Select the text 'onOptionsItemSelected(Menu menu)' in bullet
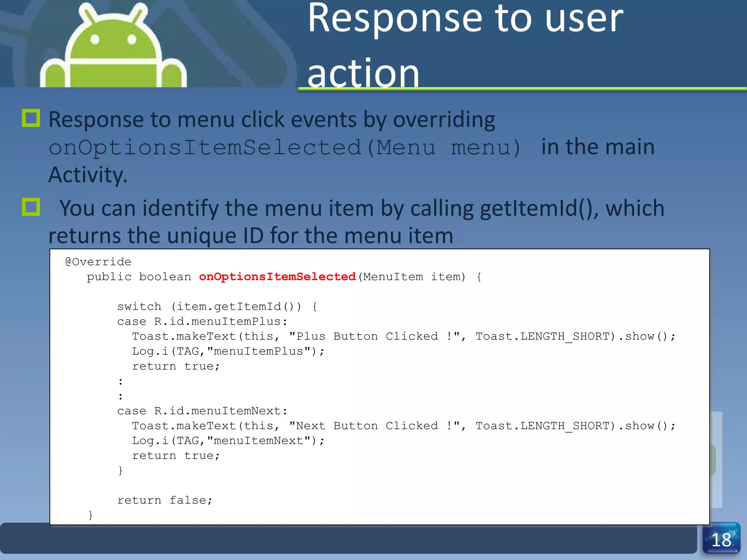This screenshot has height=560, width=747. pyautogui.click(x=285, y=148)
